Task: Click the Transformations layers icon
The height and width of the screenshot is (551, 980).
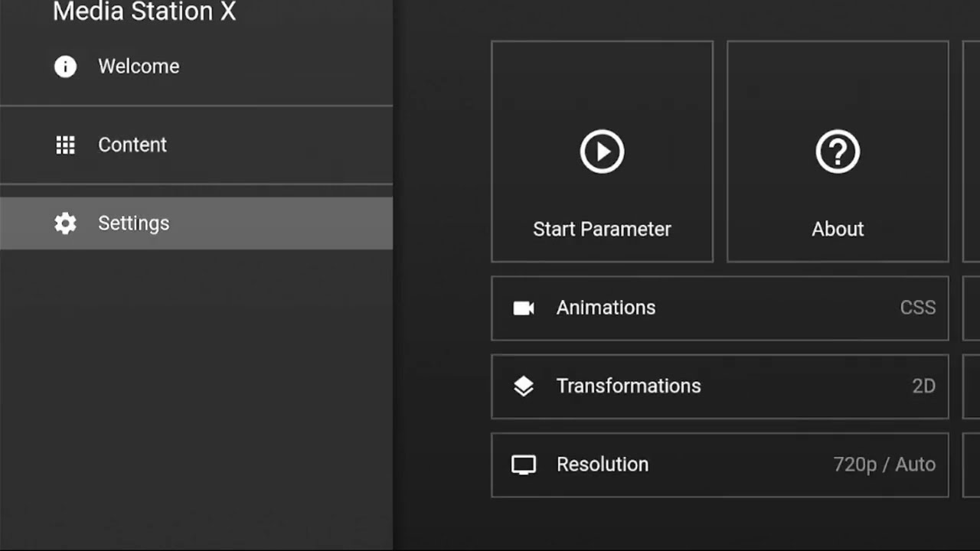Action: 524,386
